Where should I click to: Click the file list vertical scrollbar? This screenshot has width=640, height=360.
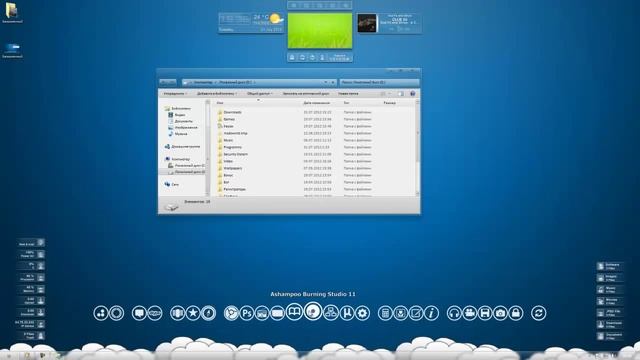pyautogui.click(x=417, y=148)
